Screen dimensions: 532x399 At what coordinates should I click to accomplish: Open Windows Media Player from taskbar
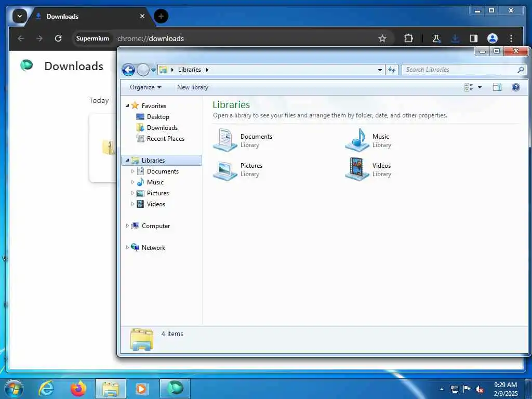pos(142,389)
